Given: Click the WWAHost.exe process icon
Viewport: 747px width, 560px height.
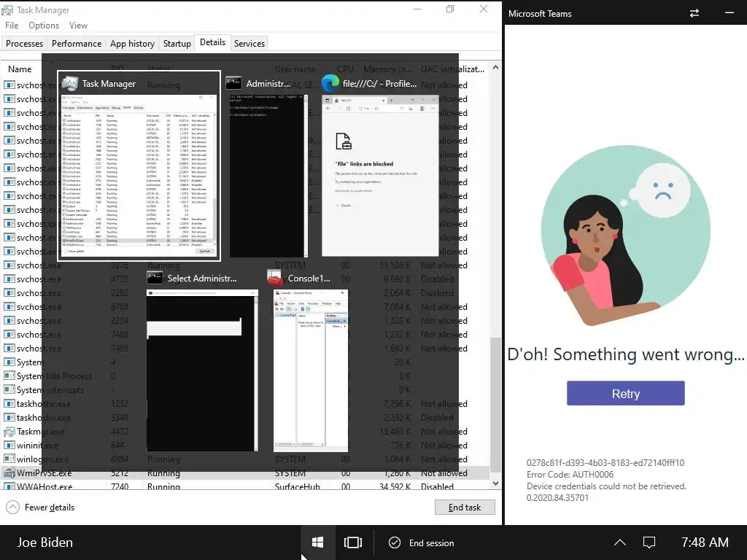Looking at the screenshot, I should 9,486.
